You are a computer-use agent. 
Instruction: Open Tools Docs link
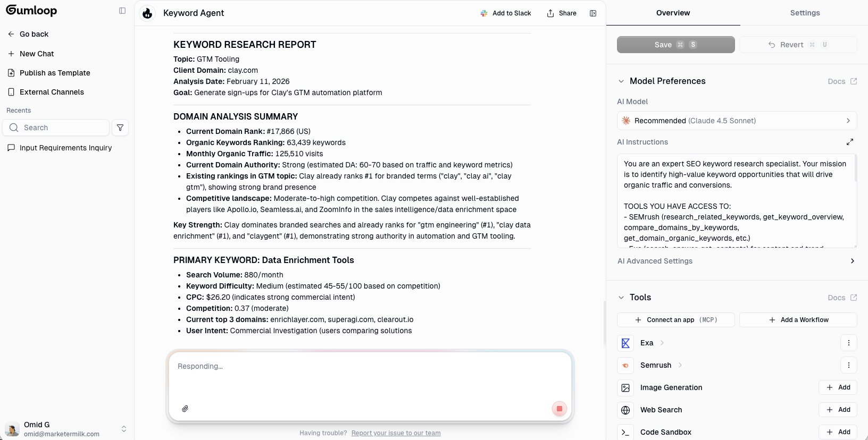842,298
